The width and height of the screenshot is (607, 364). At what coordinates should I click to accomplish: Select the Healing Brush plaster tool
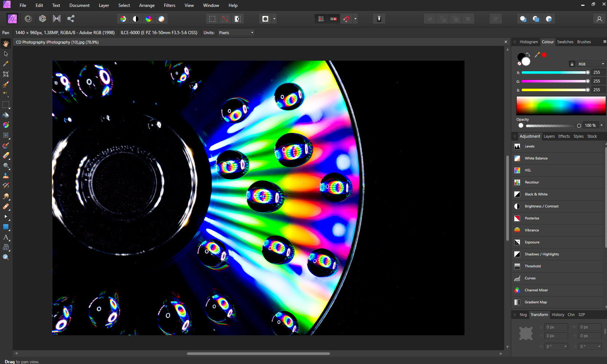coord(6,206)
